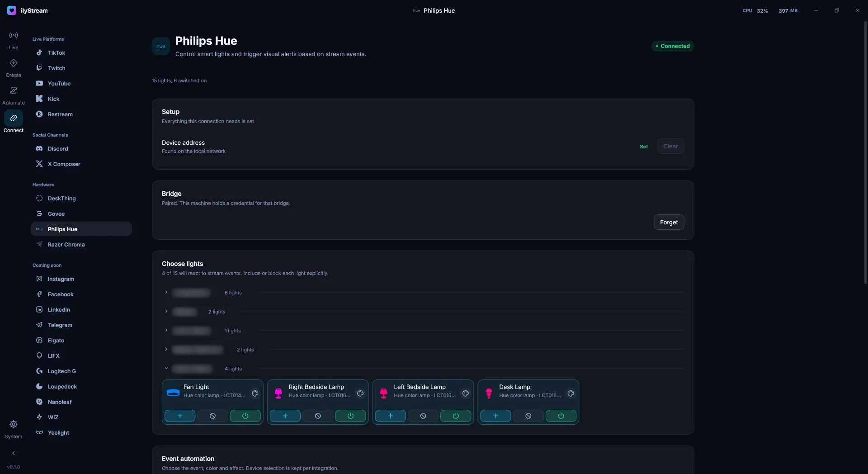The height and width of the screenshot is (474, 868).
Task: Open Govee hardware integration
Action: [x=81, y=214]
